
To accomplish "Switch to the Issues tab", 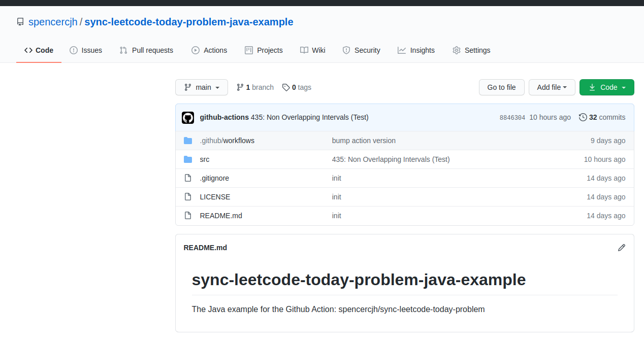I will (x=86, y=50).
